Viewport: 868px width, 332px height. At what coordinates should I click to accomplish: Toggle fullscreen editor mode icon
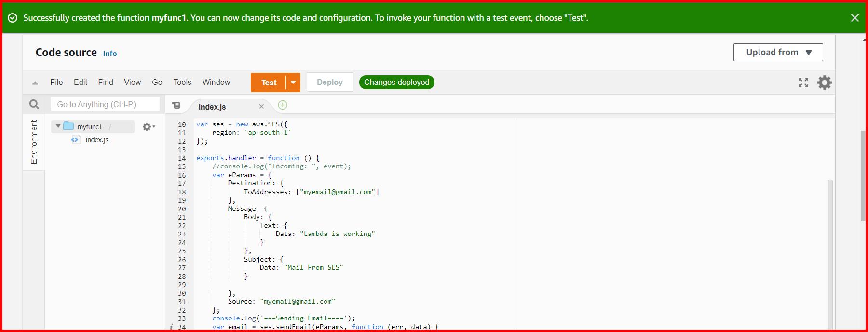click(803, 83)
